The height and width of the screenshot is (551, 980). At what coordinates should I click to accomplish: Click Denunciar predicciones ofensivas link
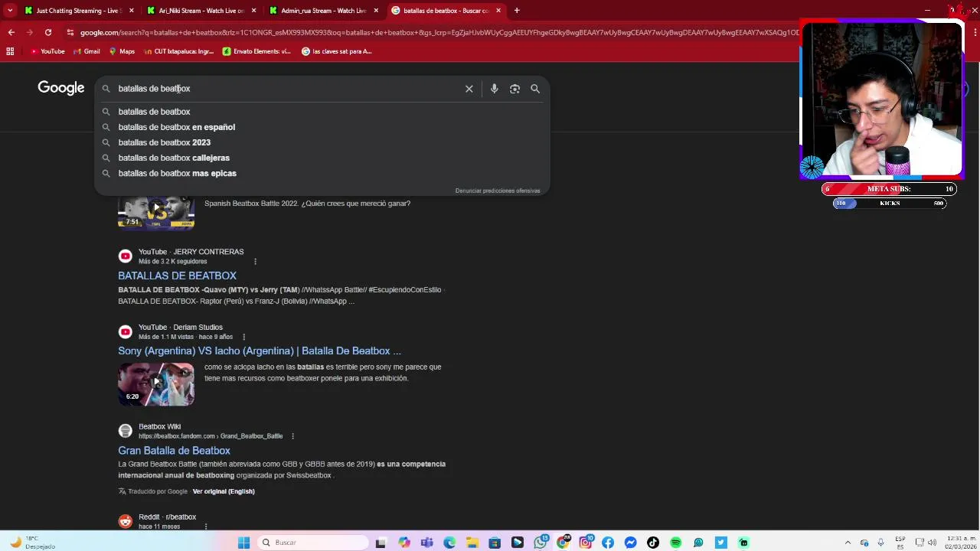tap(498, 191)
